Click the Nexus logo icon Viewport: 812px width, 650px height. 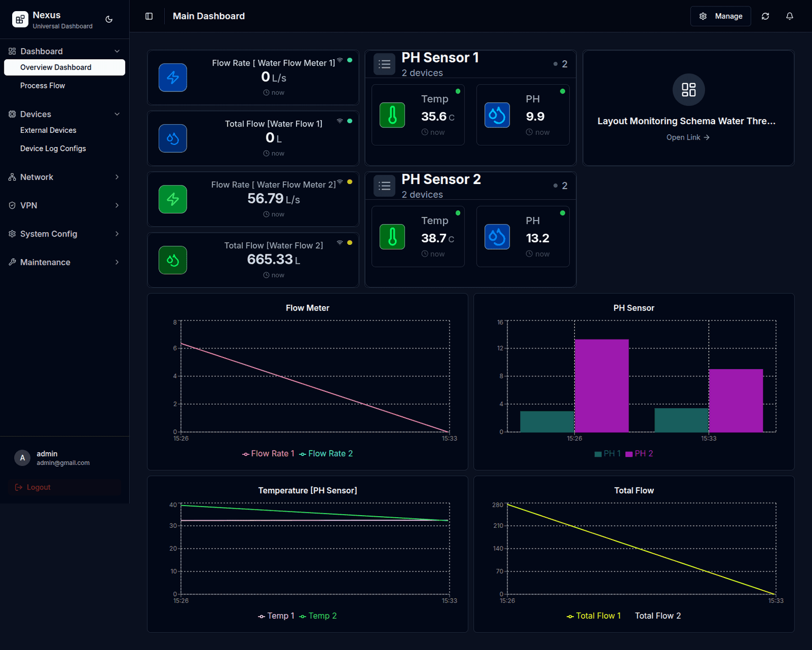pos(20,19)
